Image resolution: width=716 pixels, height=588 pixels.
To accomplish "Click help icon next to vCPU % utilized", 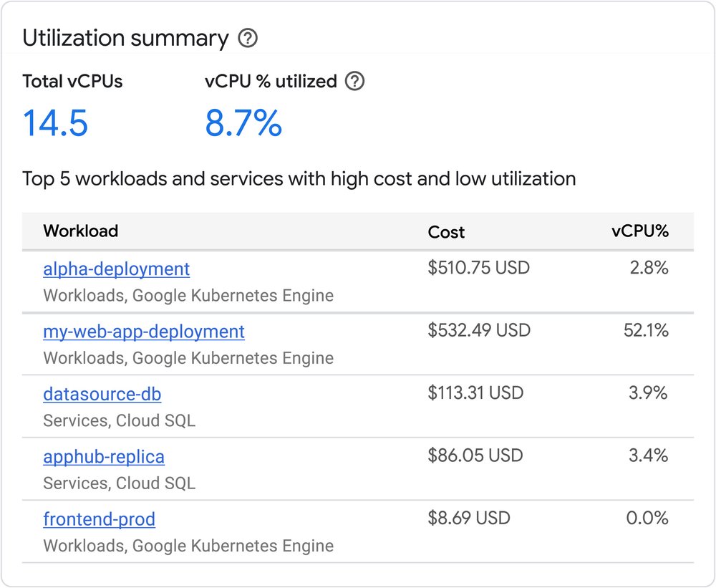I will pyautogui.click(x=354, y=82).
